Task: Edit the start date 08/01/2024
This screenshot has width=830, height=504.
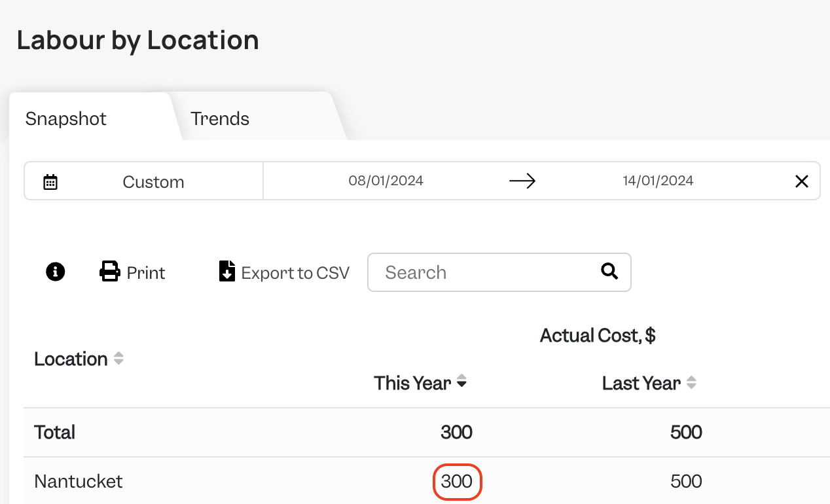Action: (386, 181)
